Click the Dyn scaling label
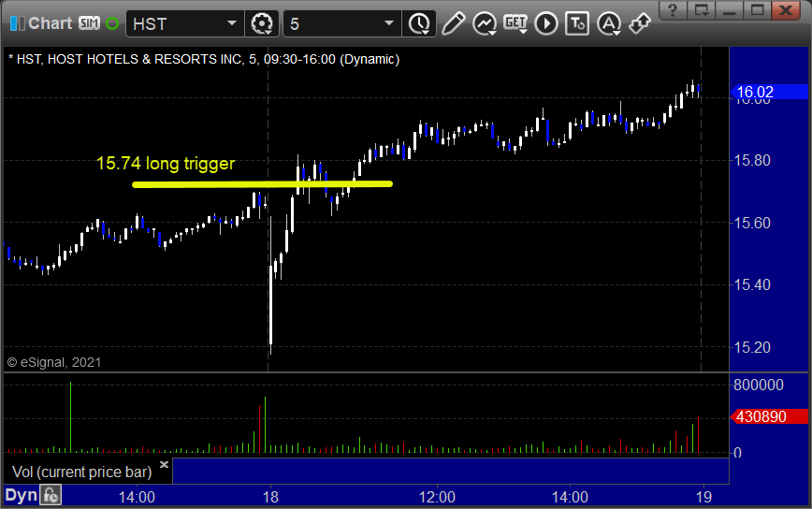Screen dimensions: 812x509 [22, 496]
